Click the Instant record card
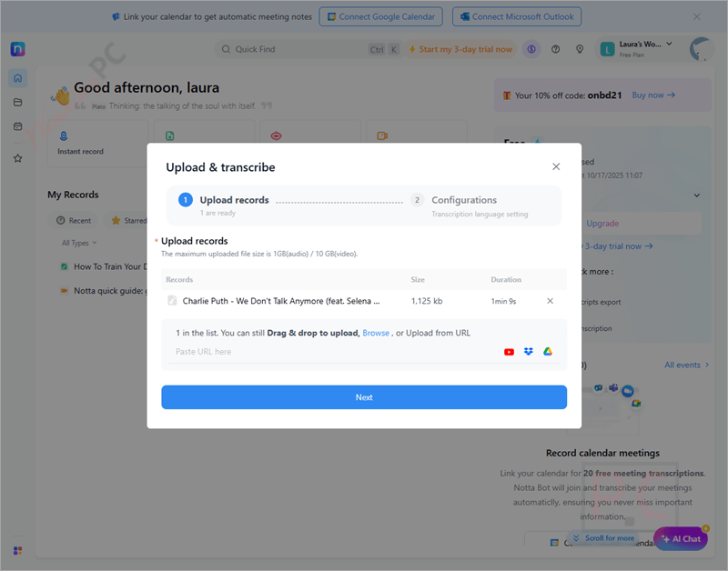The height and width of the screenshot is (571, 728). 98,143
